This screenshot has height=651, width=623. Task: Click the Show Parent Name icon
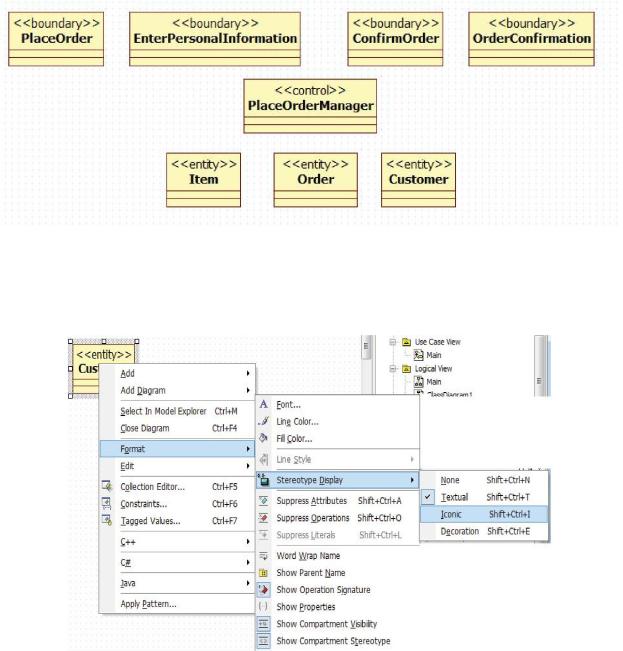tap(264, 573)
